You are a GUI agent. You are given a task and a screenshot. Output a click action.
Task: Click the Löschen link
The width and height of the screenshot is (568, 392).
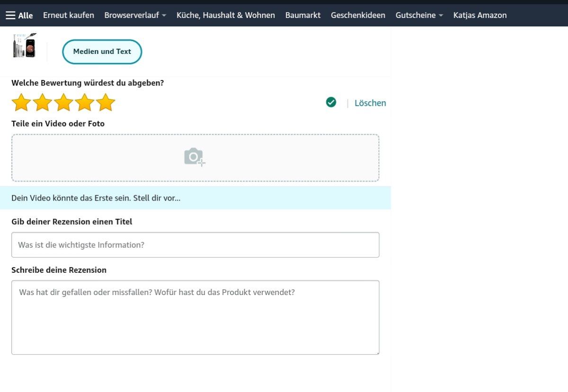point(370,103)
